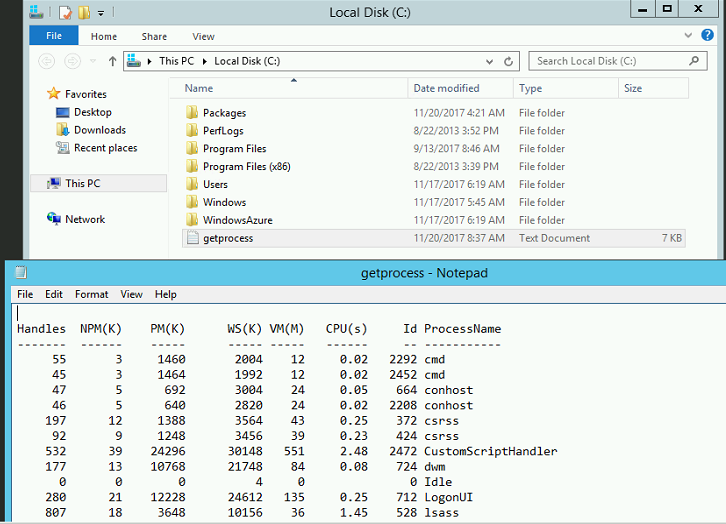Click the Idle process name in Notepad
The image size is (726, 524).
(438, 482)
